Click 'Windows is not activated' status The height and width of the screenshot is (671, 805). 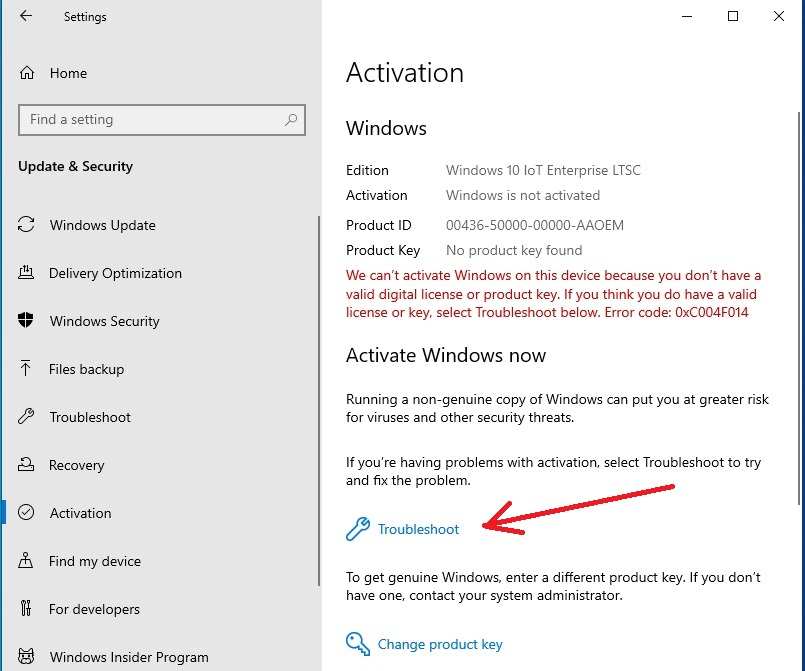pyautogui.click(x=523, y=195)
